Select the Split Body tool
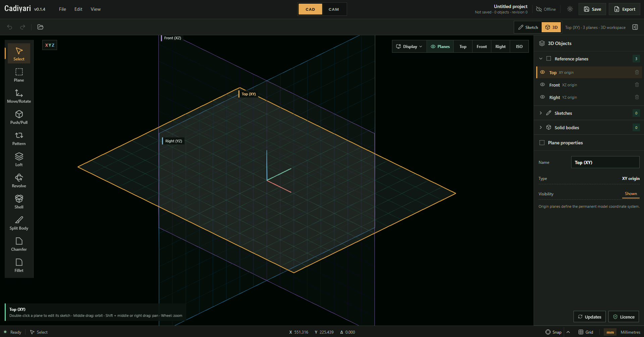Image resolution: width=644 pixels, height=337 pixels. [19, 223]
